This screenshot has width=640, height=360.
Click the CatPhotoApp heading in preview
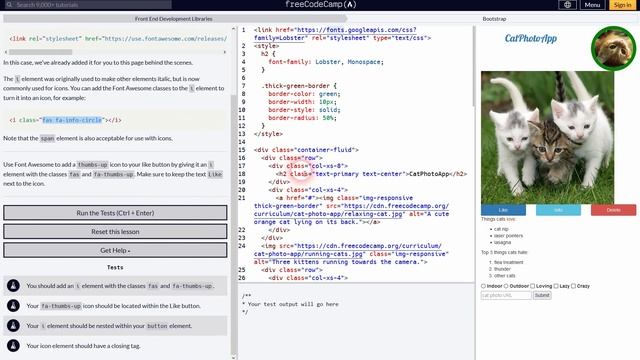pos(531,38)
